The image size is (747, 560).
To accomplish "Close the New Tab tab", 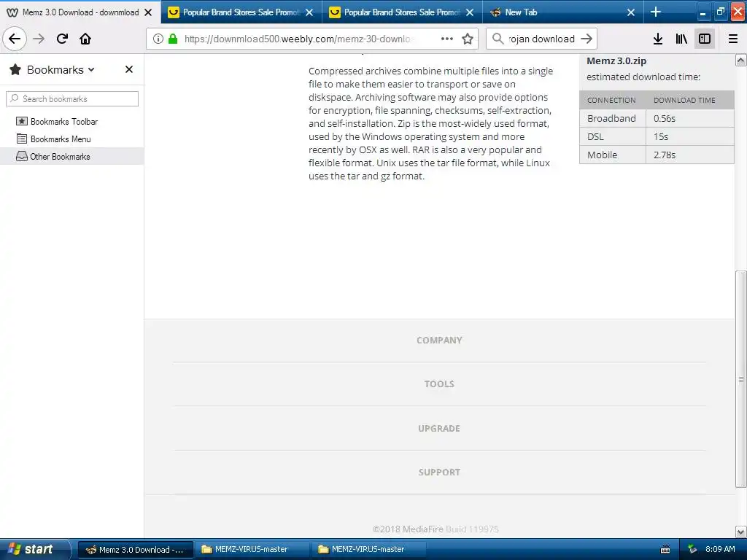I will pyautogui.click(x=631, y=12).
